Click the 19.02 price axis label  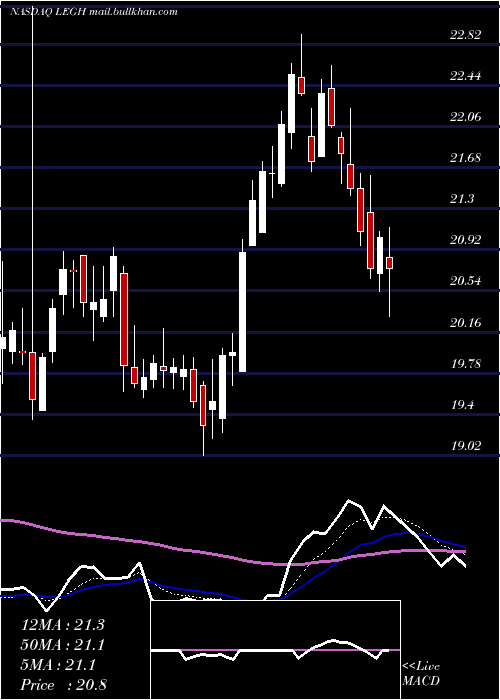(x=466, y=446)
